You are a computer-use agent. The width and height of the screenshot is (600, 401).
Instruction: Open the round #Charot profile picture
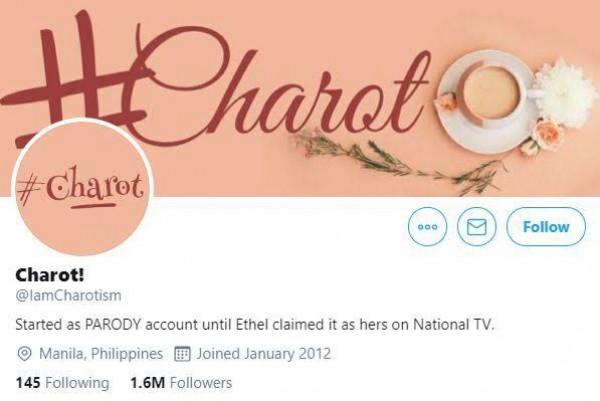tap(83, 188)
